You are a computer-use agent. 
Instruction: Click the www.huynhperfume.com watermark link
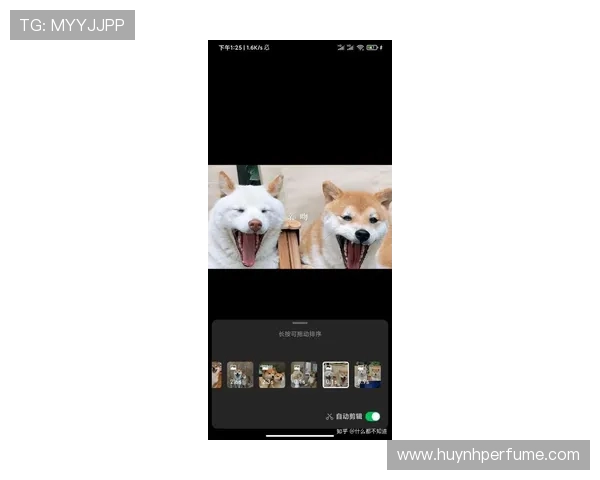(488, 455)
